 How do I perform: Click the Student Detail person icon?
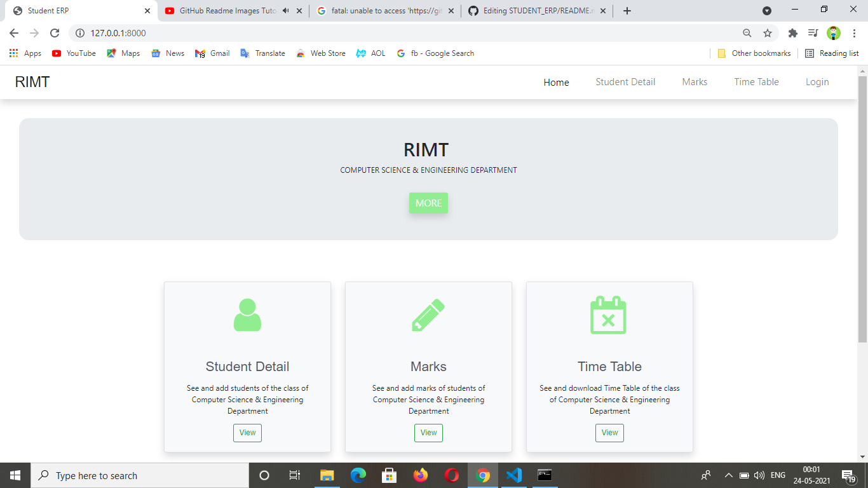pos(247,315)
